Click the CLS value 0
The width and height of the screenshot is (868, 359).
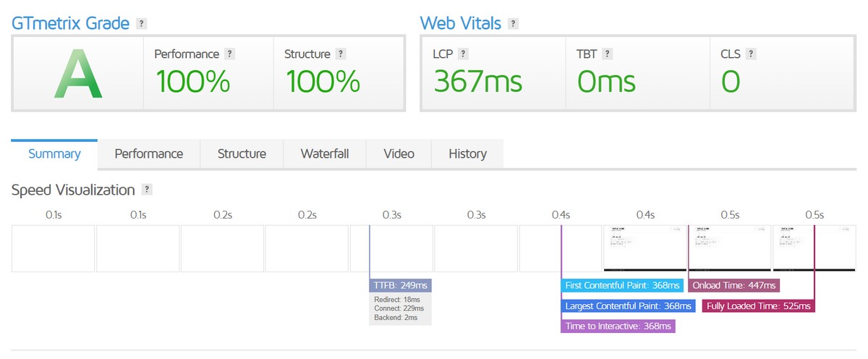[x=731, y=82]
